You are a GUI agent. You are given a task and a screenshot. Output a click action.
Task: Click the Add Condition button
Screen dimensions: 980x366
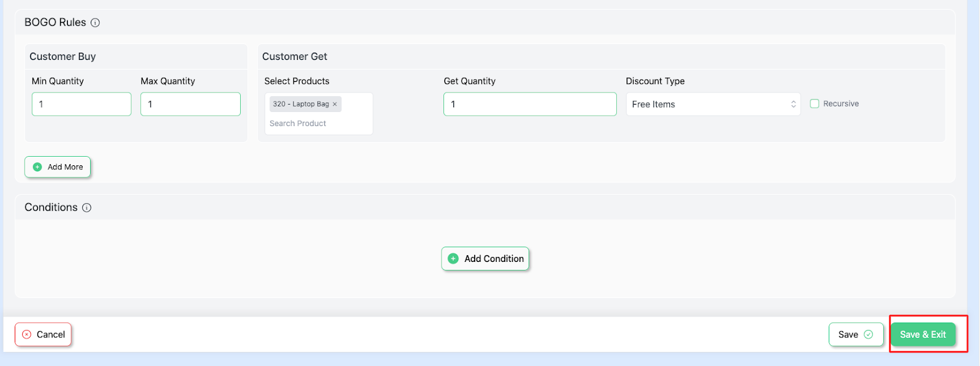click(485, 259)
